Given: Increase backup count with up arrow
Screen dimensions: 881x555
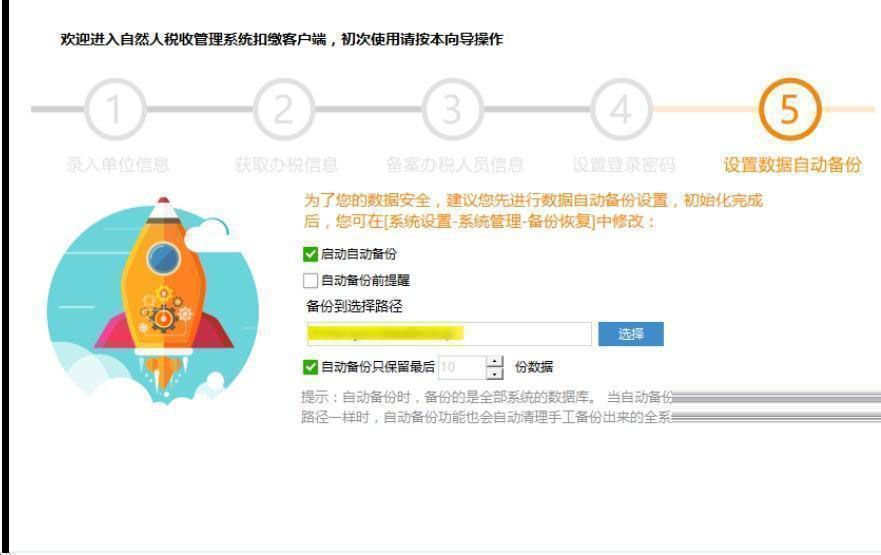Looking at the screenshot, I should (494, 362).
